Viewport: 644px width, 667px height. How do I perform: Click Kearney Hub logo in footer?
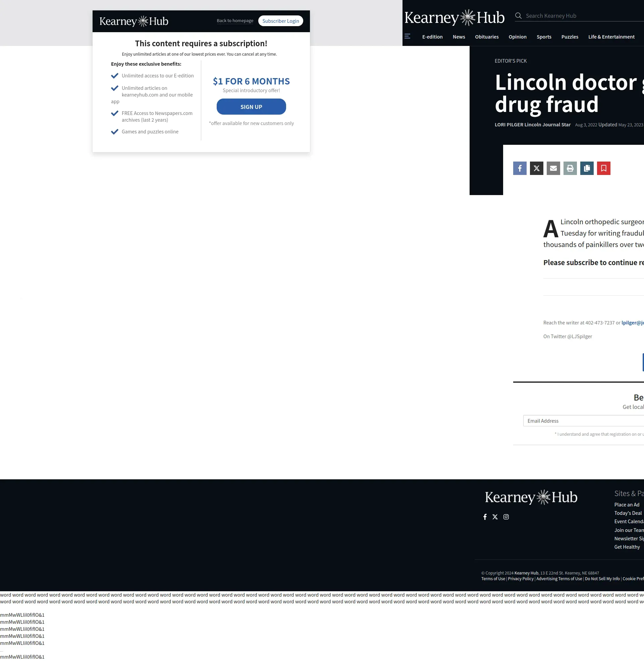tap(531, 497)
